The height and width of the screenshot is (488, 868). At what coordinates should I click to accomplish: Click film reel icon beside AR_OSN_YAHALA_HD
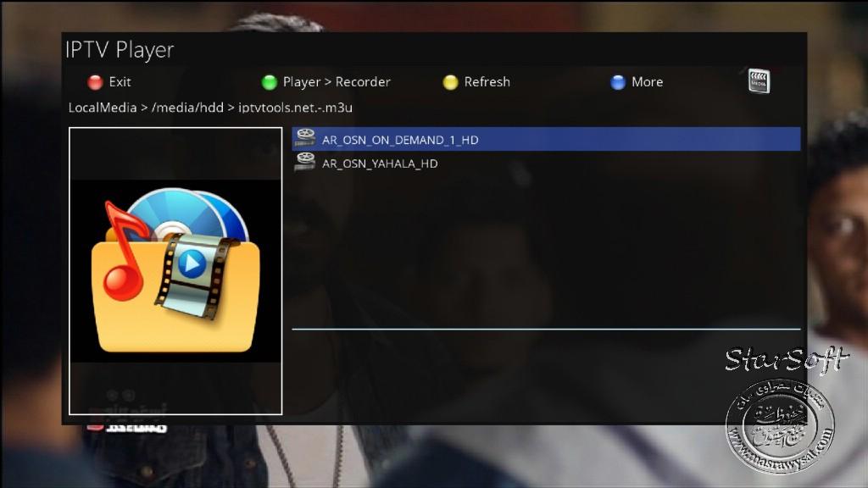click(305, 162)
